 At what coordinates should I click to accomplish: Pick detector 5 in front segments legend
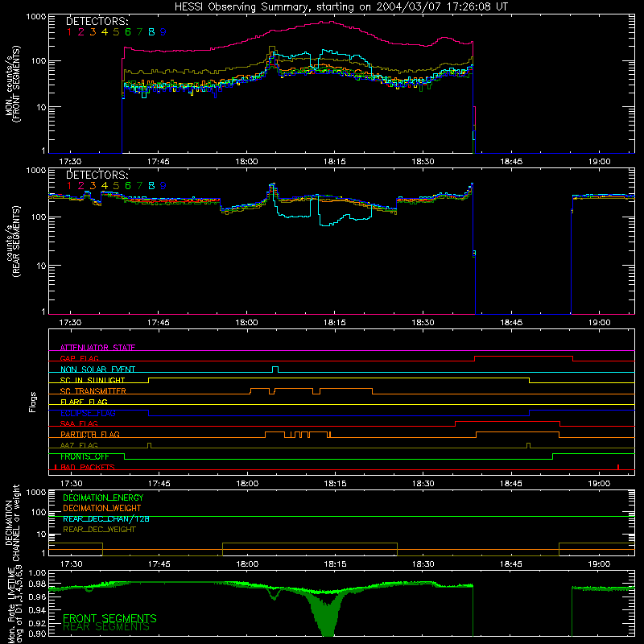point(116,32)
